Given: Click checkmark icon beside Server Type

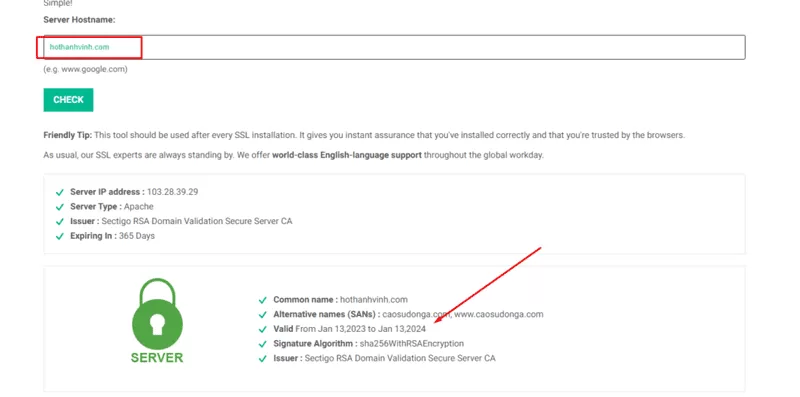Looking at the screenshot, I should (x=60, y=207).
